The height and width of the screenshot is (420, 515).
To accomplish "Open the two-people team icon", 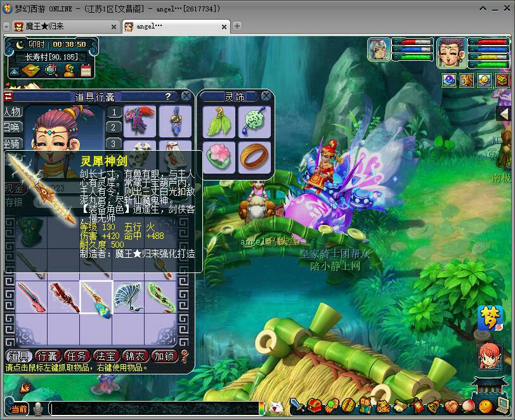I will (365, 406).
